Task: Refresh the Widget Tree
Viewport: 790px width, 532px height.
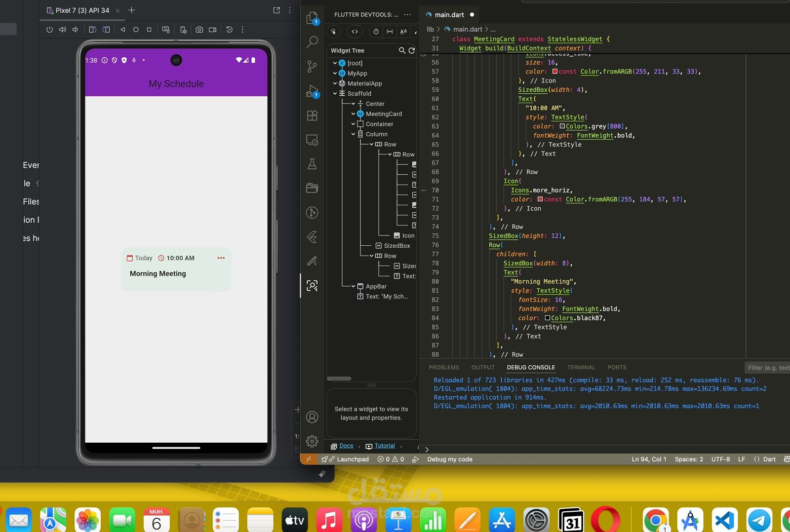Action: pos(412,50)
